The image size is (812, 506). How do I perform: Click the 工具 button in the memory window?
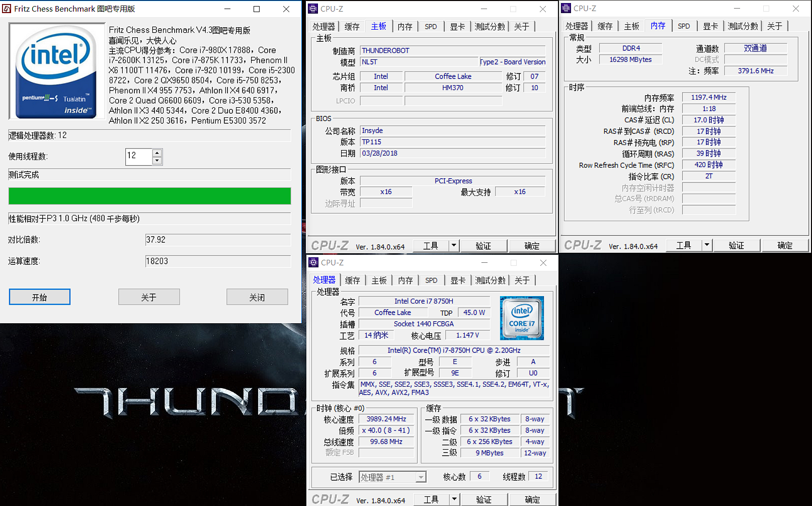[684, 245]
